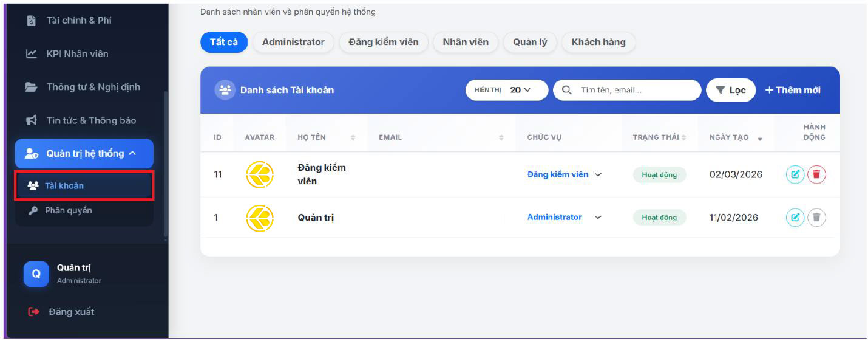
Task: Click the red logout arrow icon
Action: pyautogui.click(x=33, y=312)
